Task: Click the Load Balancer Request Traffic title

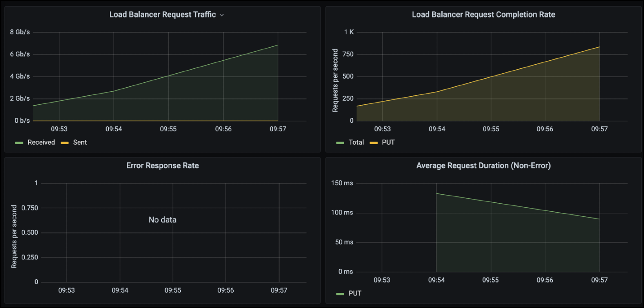Action: pyautogui.click(x=162, y=15)
